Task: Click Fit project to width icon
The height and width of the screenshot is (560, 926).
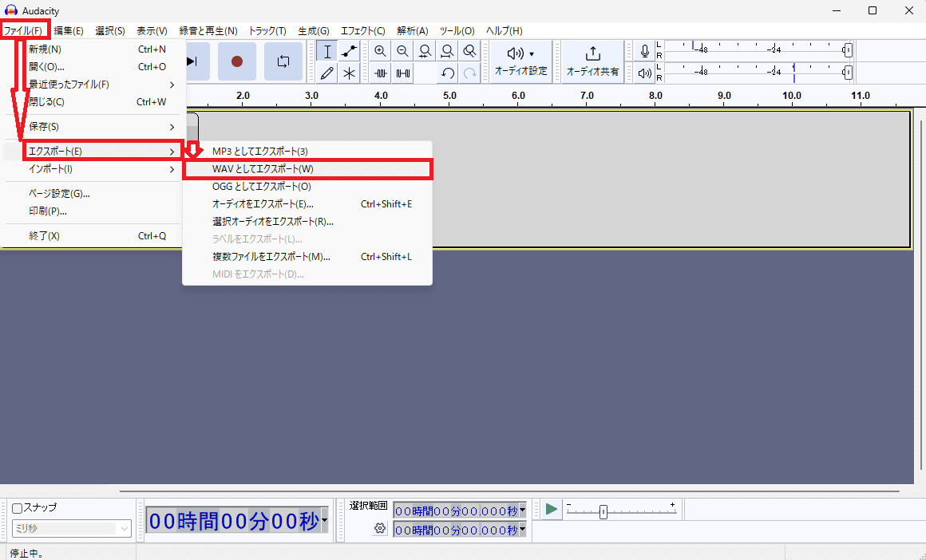Action: tap(447, 51)
